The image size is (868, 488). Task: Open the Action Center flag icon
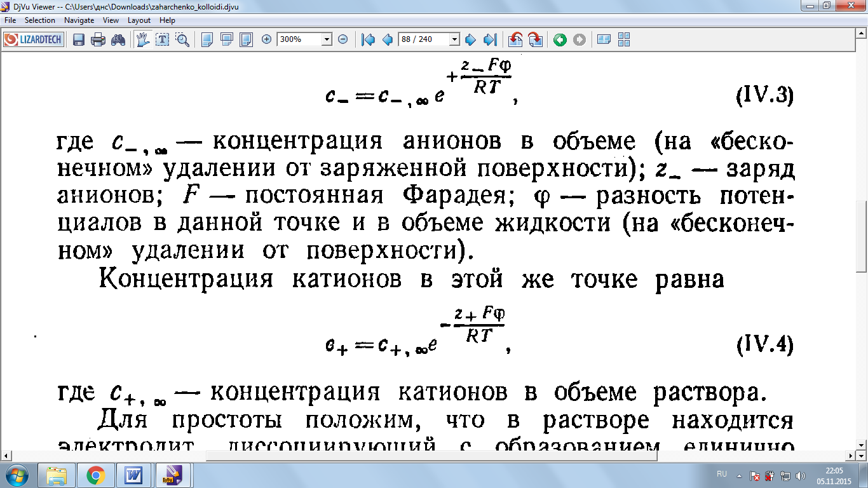pos(755,475)
